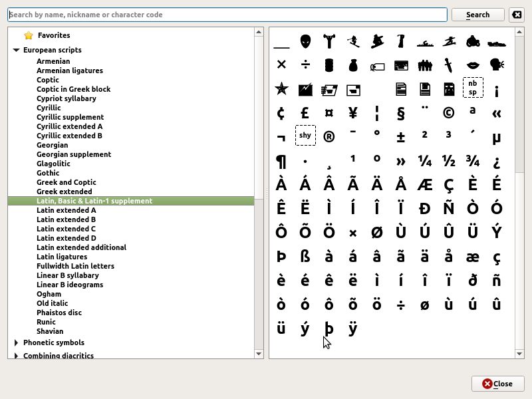Choose the Greek and Coptic block
Viewport: 532px width, 399px height.
coord(66,182)
